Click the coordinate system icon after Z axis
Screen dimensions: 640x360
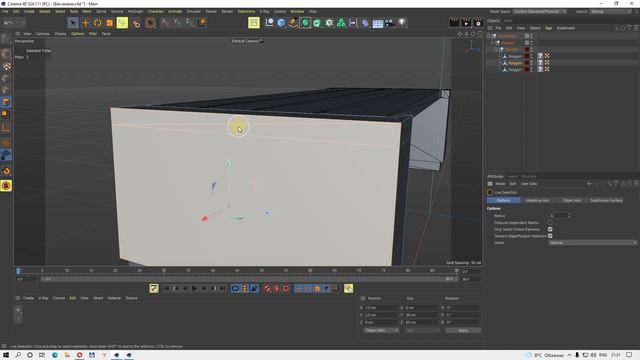click(202, 22)
